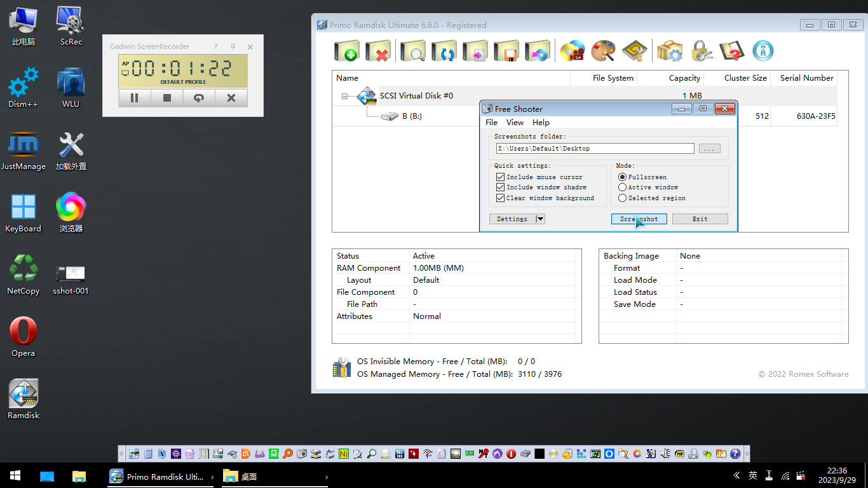The width and height of the screenshot is (868, 488).
Task: Click the Dism++ desktop icon
Action: tap(23, 88)
